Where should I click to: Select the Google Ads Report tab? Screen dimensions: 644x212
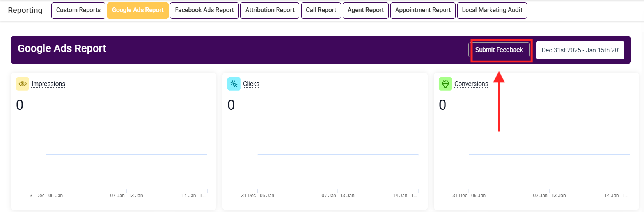[x=138, y=10]
